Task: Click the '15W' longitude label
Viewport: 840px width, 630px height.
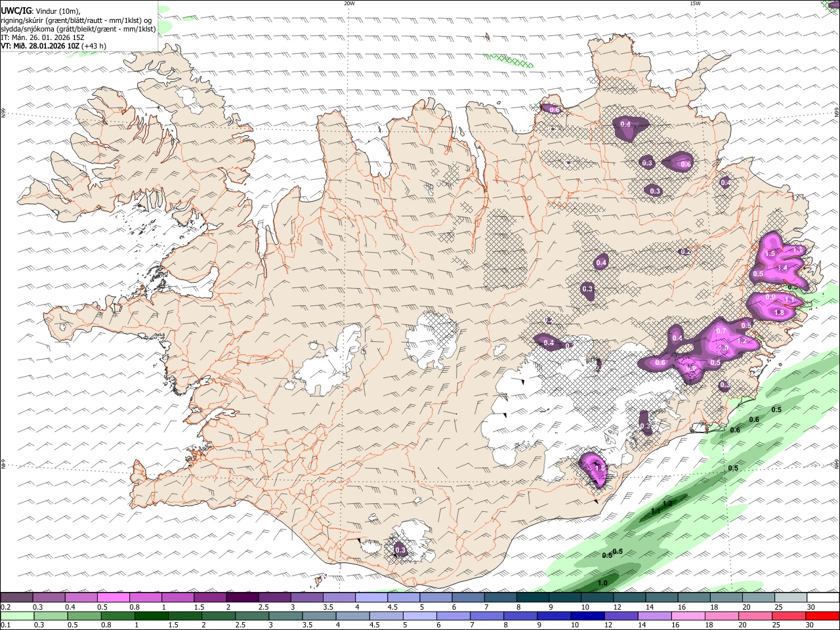Action: click(x=695, y=3)
